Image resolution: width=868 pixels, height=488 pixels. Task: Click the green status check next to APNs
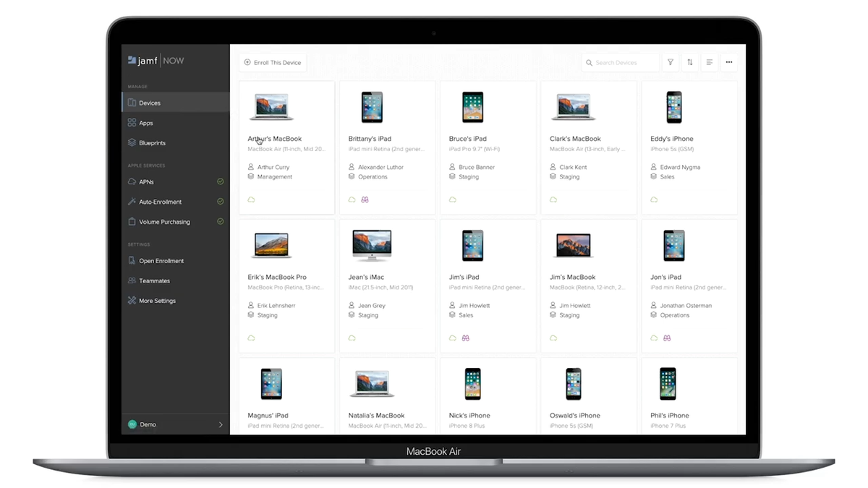[x=219, y=181]
